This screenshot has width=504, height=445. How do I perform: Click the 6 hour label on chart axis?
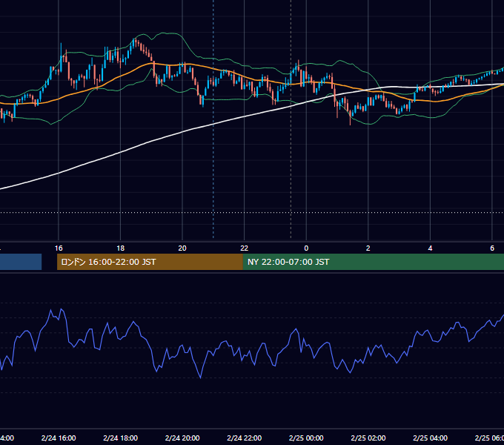pyautogui.click(x=492, y=248)
